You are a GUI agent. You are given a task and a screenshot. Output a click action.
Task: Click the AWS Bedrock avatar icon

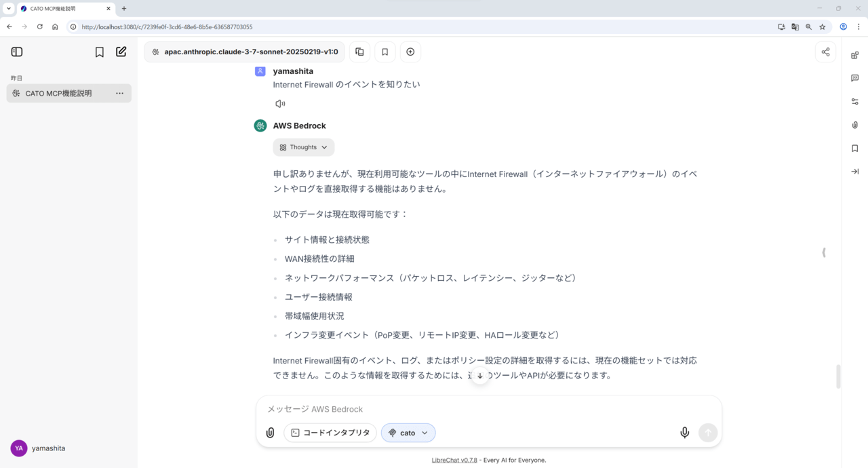click(260, 125)
